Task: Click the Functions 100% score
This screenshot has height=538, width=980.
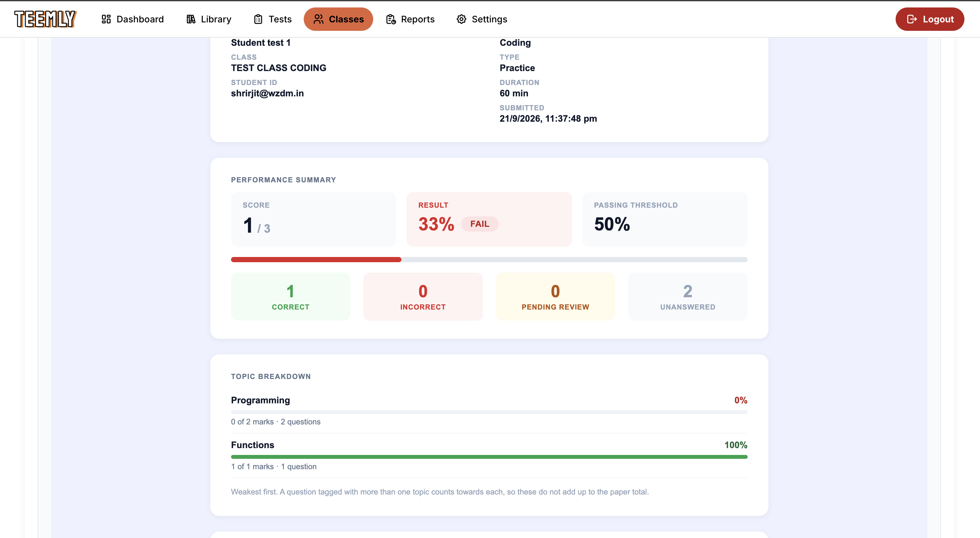Action: click(x=736, y=445)
